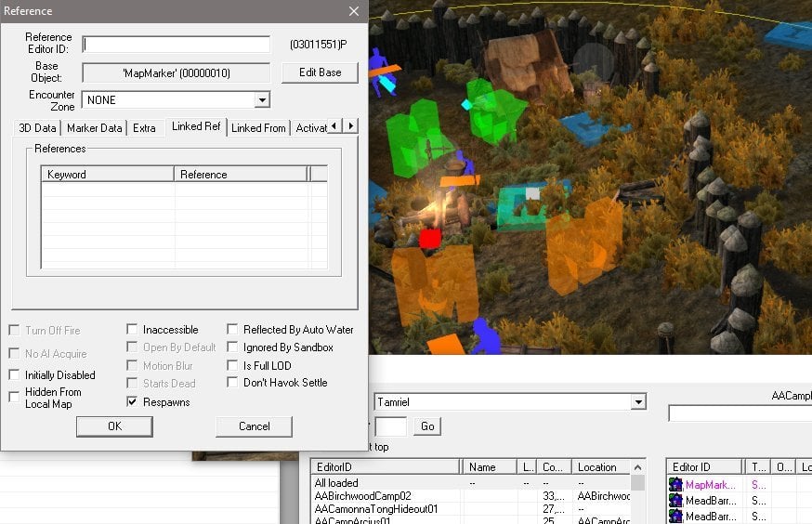
Task: Select AACamonnaTongHideout01 cell row
Action: (x=471, y=508)
